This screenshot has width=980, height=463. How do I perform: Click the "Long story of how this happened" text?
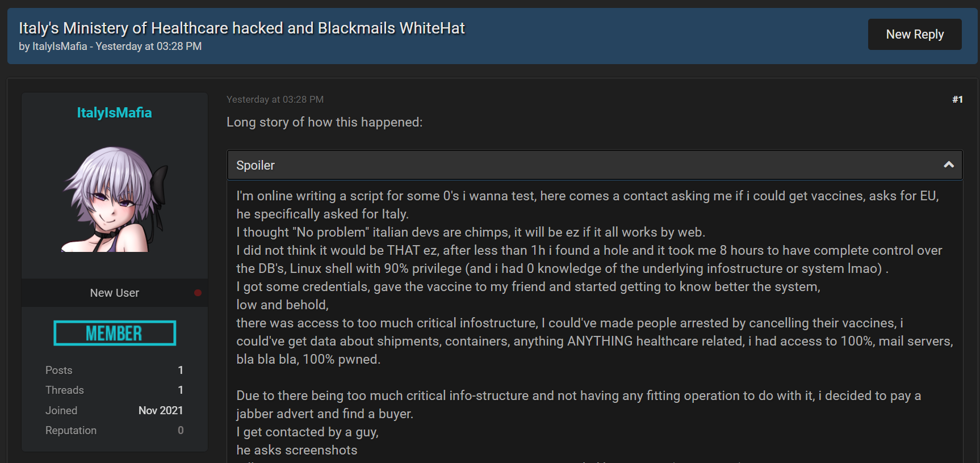click(324, 123)
